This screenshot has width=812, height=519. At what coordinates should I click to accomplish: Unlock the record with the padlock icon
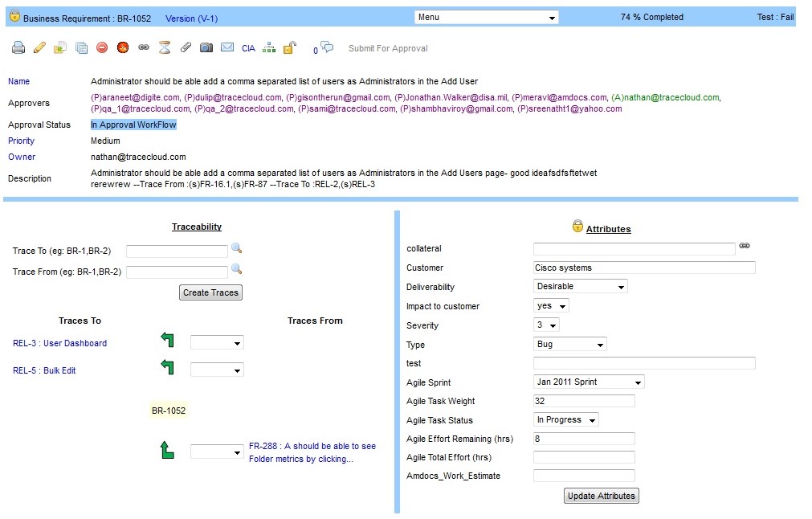(289, 47)
